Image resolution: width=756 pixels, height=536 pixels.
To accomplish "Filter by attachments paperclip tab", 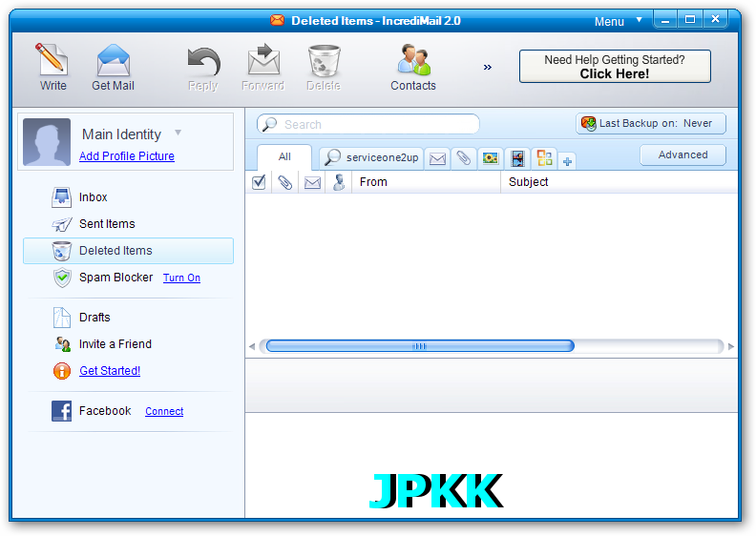I will click(464, 158).
